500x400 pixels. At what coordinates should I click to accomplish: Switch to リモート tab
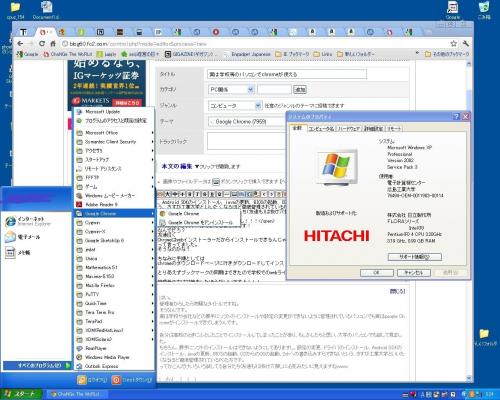(394, 129)
